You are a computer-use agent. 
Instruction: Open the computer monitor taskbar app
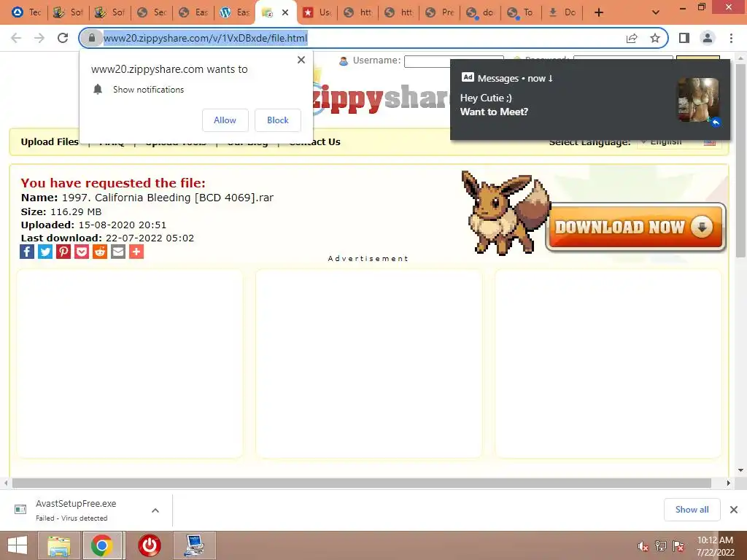pyautogui.click(x=194, y=545)
